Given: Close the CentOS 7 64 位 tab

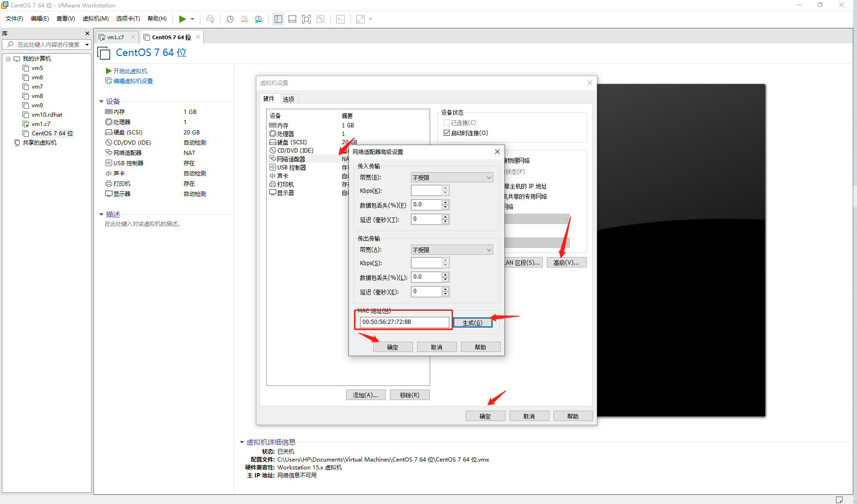Looking at the screenshot, I should pyautogui.click(x=198, y=37).
